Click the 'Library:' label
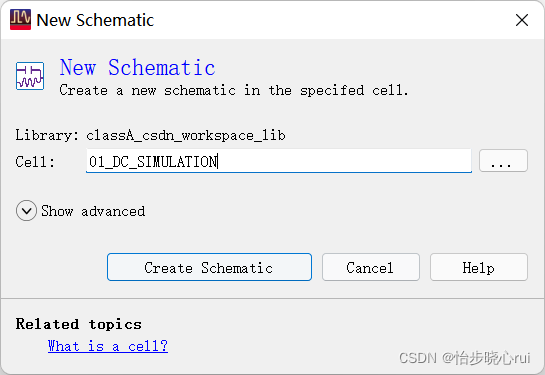This screenshot has width=545, height=375. pyautogui.click(x=47, y=135)
